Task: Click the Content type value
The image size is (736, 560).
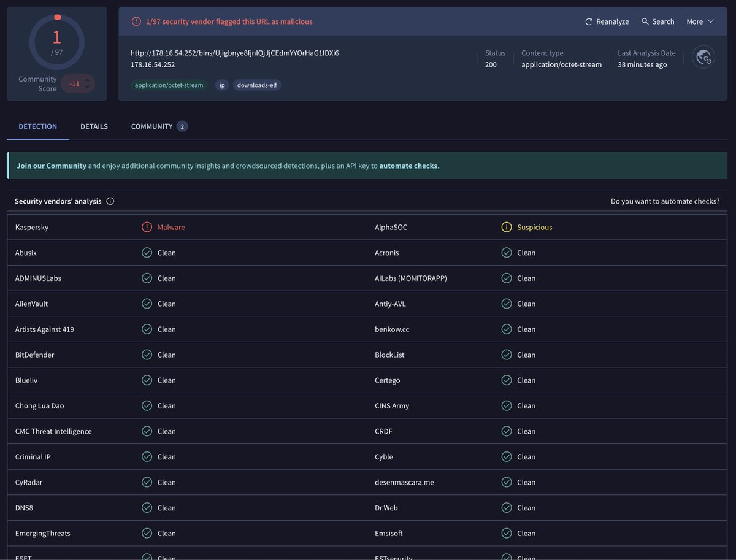Action: click(x=561, y=64)
